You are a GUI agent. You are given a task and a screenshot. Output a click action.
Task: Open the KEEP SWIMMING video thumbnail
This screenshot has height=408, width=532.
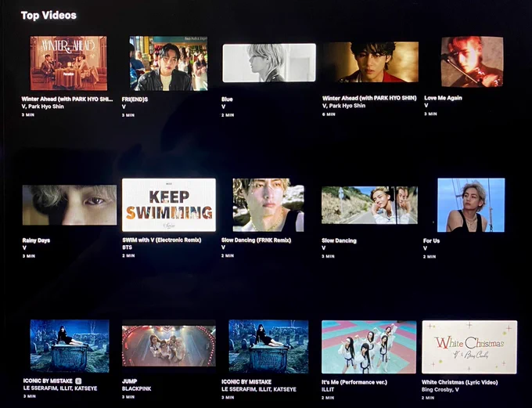169,205
